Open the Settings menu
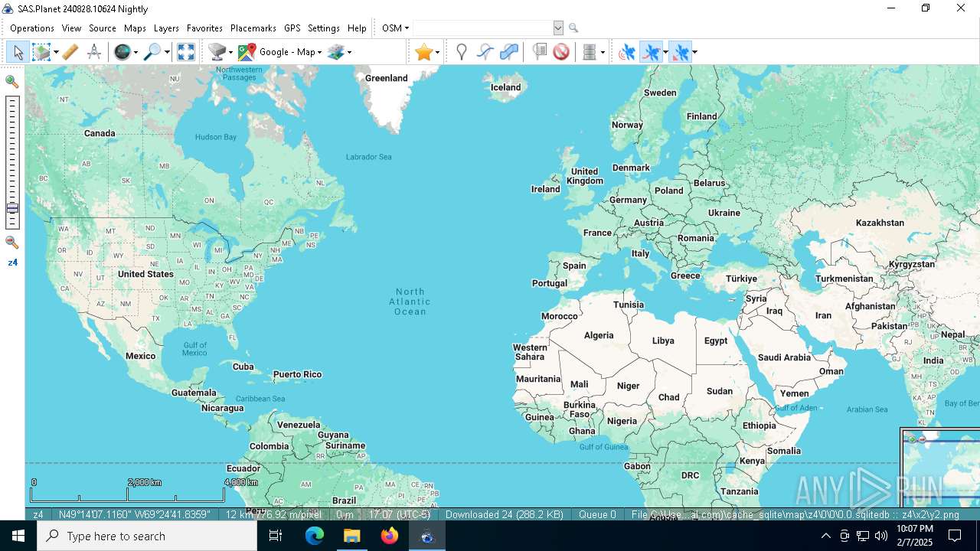Viewport: 980px width, 551px height. tap(323, 28)
